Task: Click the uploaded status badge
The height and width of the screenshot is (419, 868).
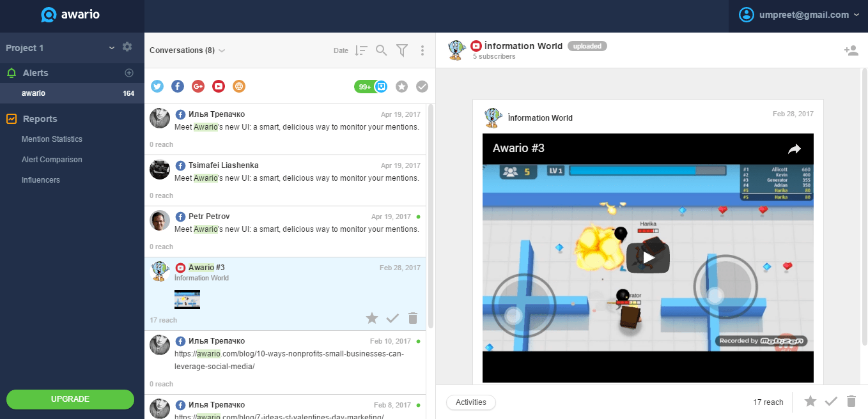Action: [587, 46]
